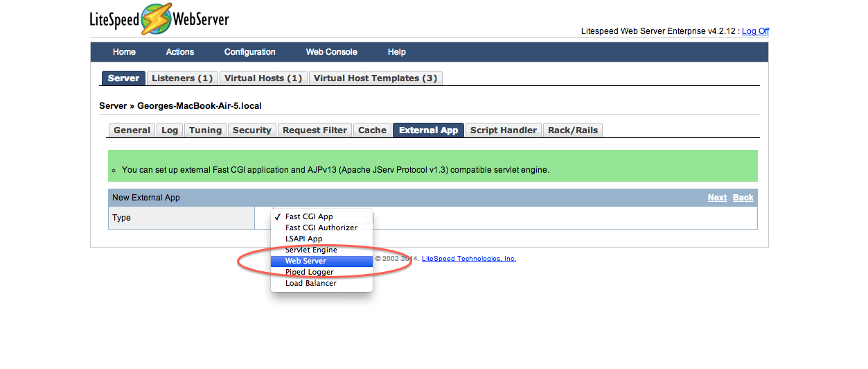
Task: Open the Virtual Host Templates (3) tab
Action: click(x=375, y=78)
